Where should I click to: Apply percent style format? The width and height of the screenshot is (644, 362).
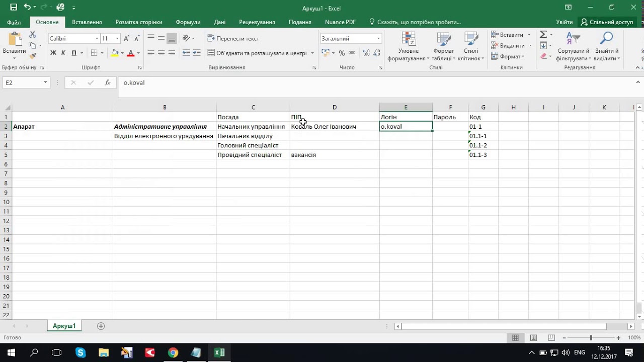click(342, 53)
